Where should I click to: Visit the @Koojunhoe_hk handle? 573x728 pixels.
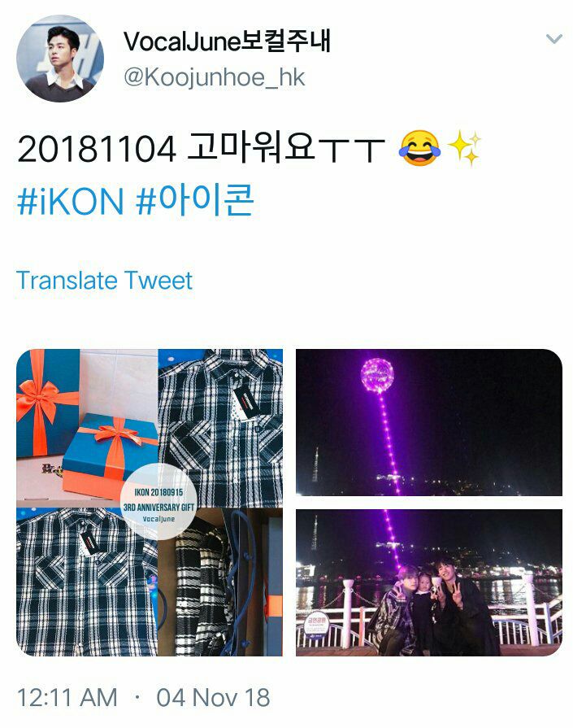tap(215, 77)
